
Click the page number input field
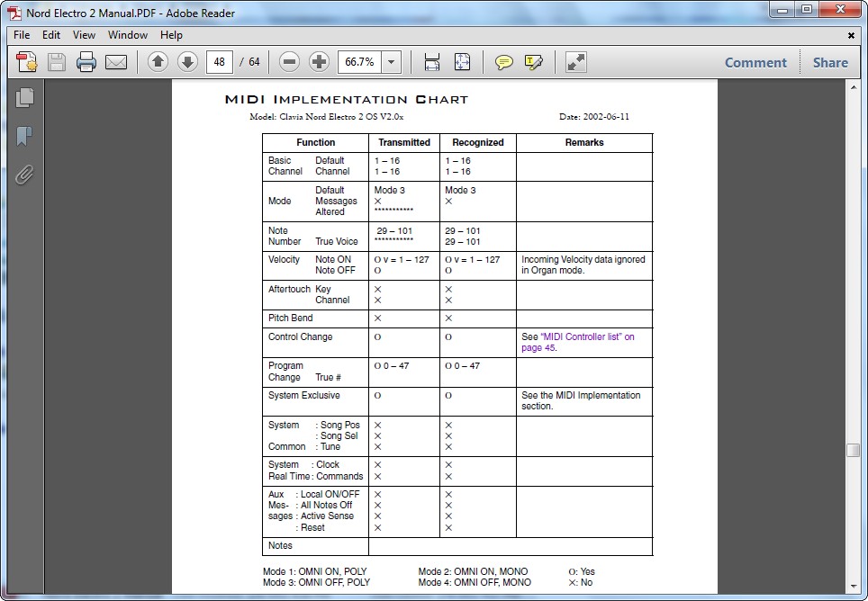(x=219, y=62)
